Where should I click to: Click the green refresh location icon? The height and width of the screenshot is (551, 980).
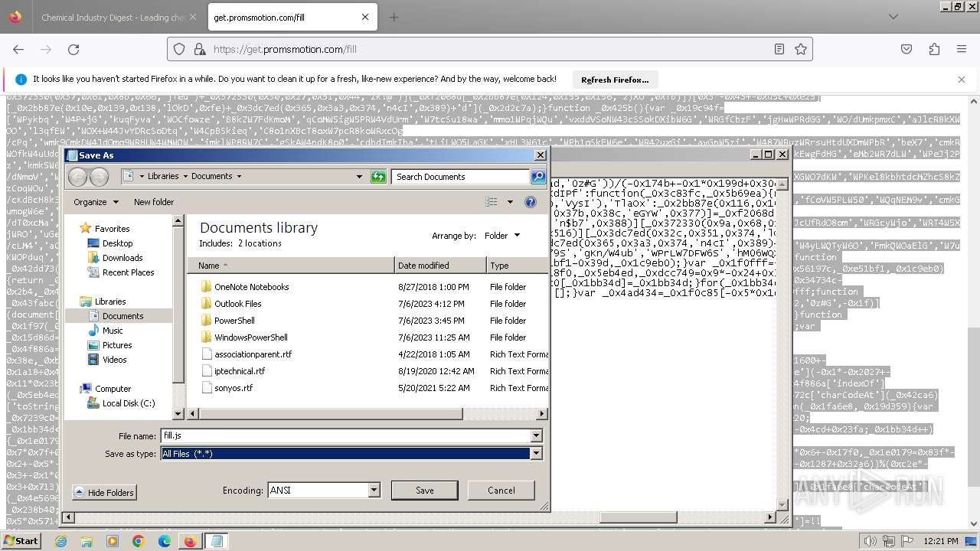[378, 177]
